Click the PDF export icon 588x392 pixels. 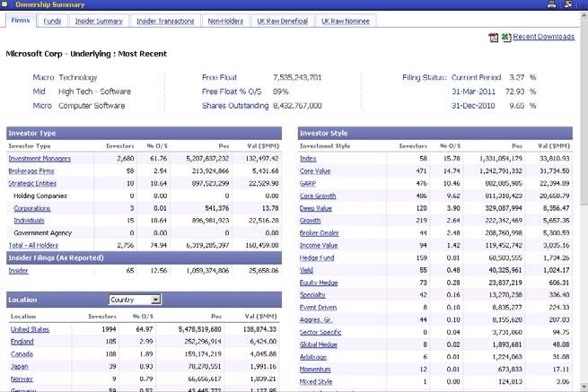(x=493, y=37)
